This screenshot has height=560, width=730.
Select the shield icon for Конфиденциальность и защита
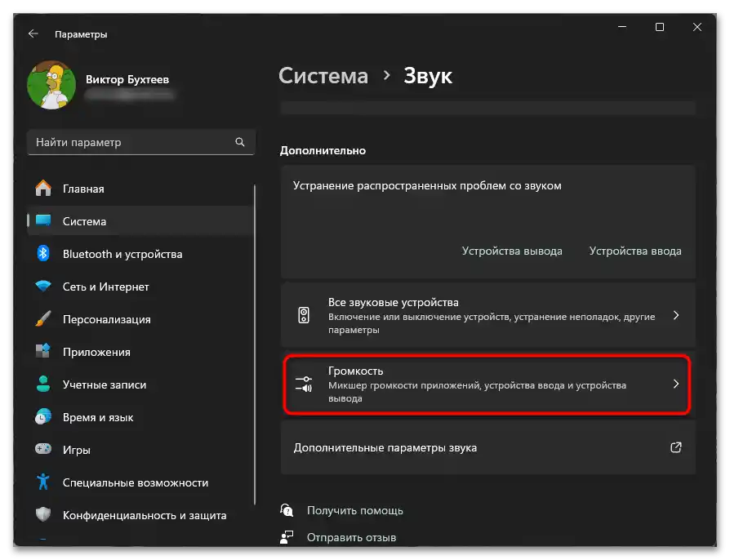(44, 515)
